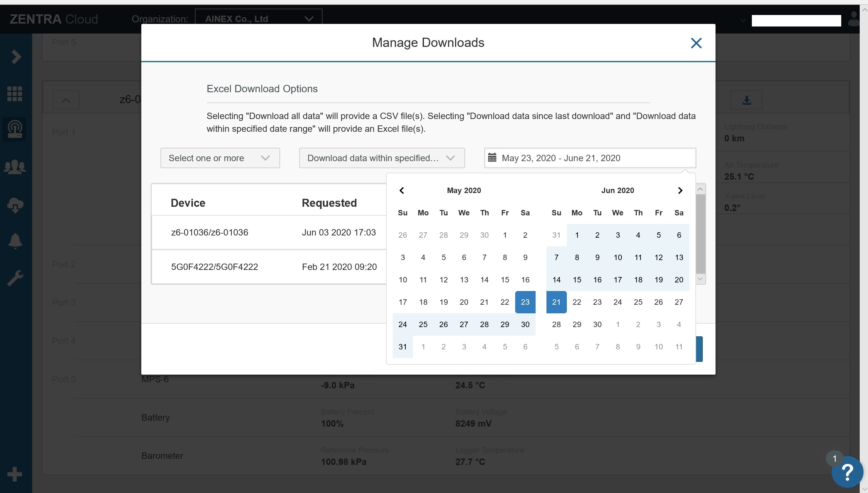Click the Battery row label
The width and height of the screenshot is (868, 493).
[x=155, y=417]
